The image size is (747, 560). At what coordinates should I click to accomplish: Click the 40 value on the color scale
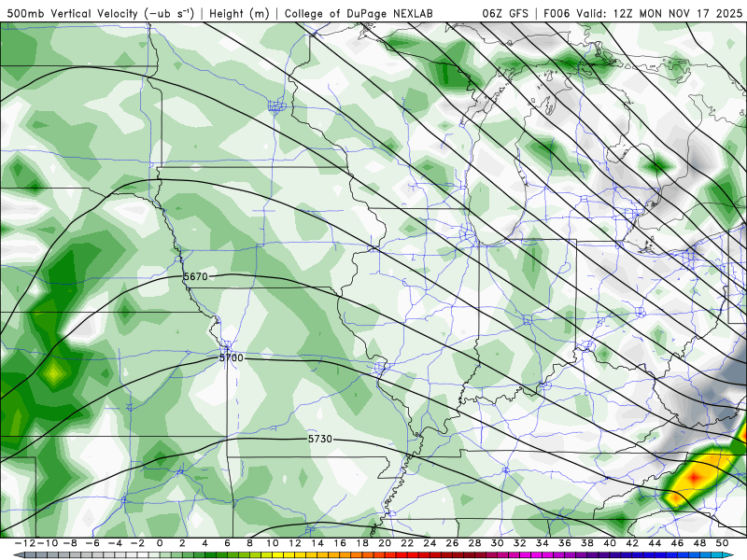point(610,543)
